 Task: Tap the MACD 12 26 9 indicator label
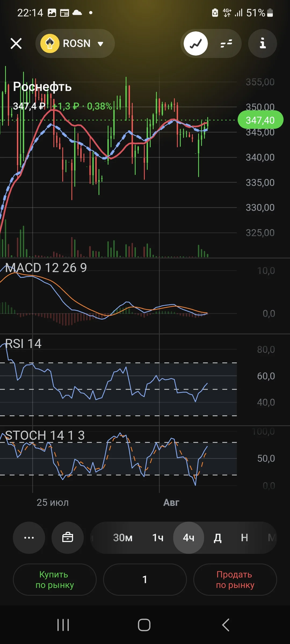[46, 268]
